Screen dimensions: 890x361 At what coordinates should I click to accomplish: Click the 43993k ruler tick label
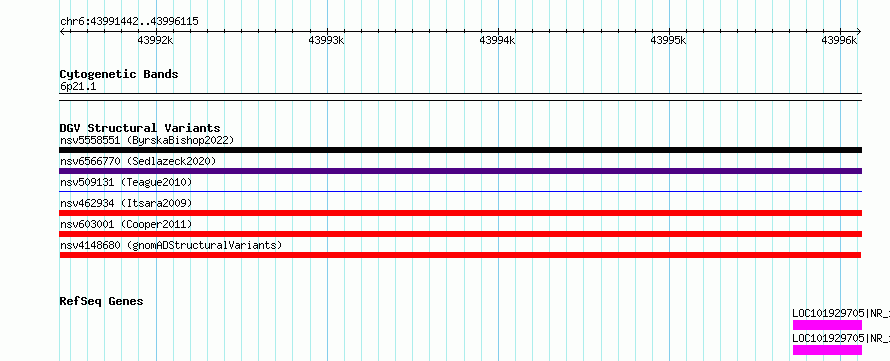(326, 40)
